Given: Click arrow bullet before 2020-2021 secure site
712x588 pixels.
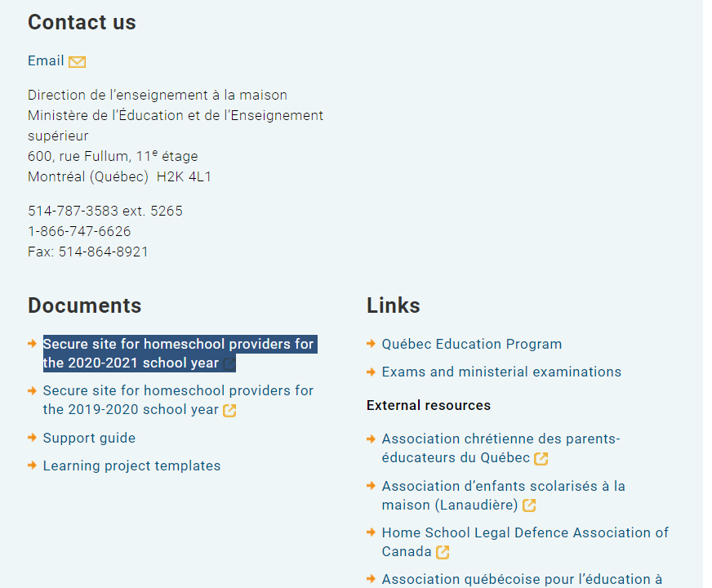Looking at the screenshot, I should point(32,344).
